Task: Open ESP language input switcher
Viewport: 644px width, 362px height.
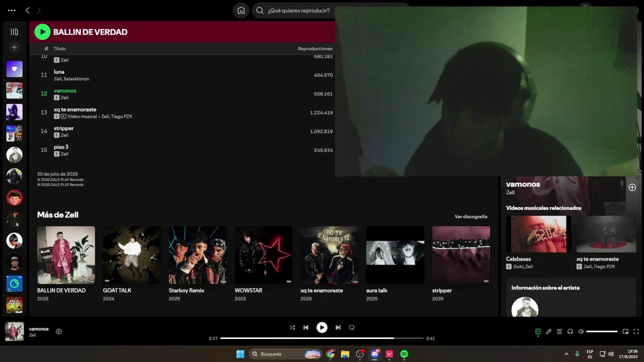Action: click(590, 354)
